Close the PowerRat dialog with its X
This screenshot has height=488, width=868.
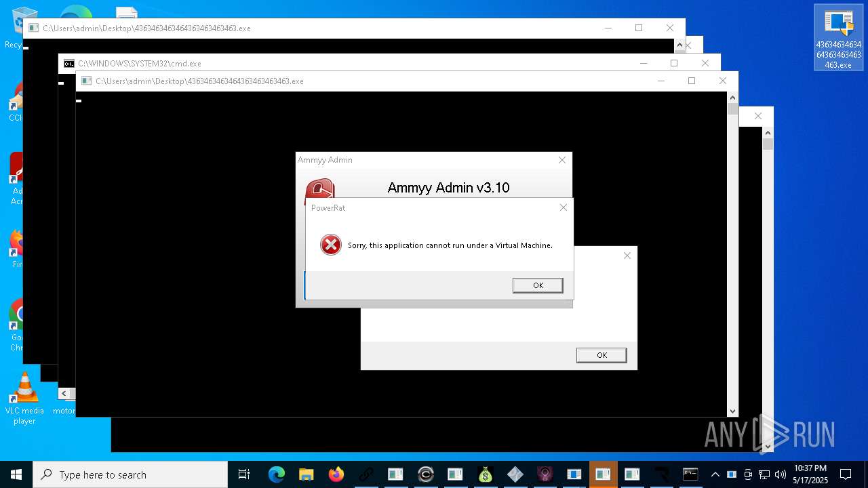tap(563, 207)
